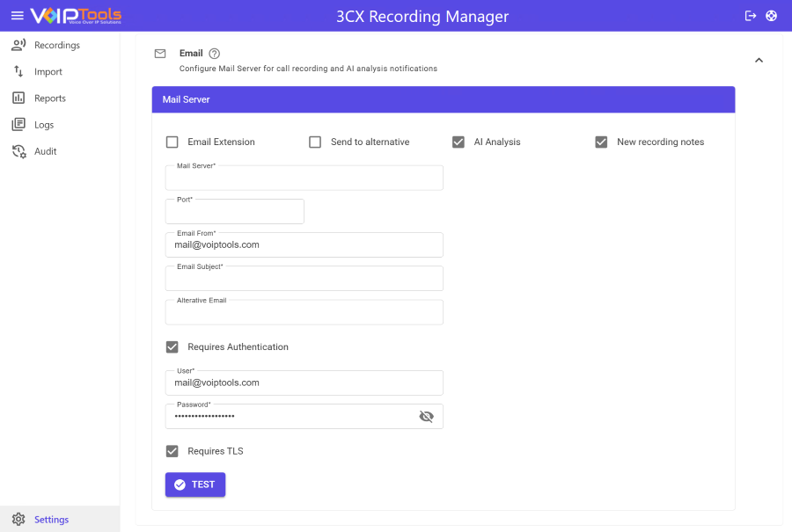Click the help support icon in header
This screenshot has height=532, width=792.
[x=772, y=16]
